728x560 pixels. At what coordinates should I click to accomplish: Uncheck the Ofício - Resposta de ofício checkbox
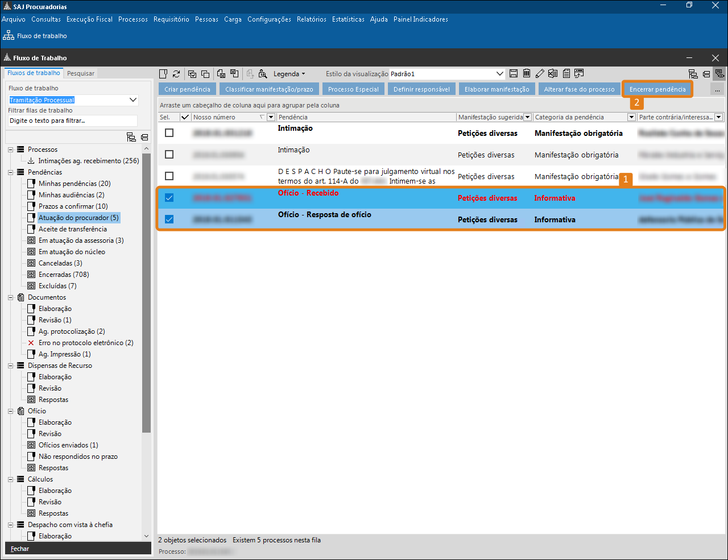pos(169,219)
